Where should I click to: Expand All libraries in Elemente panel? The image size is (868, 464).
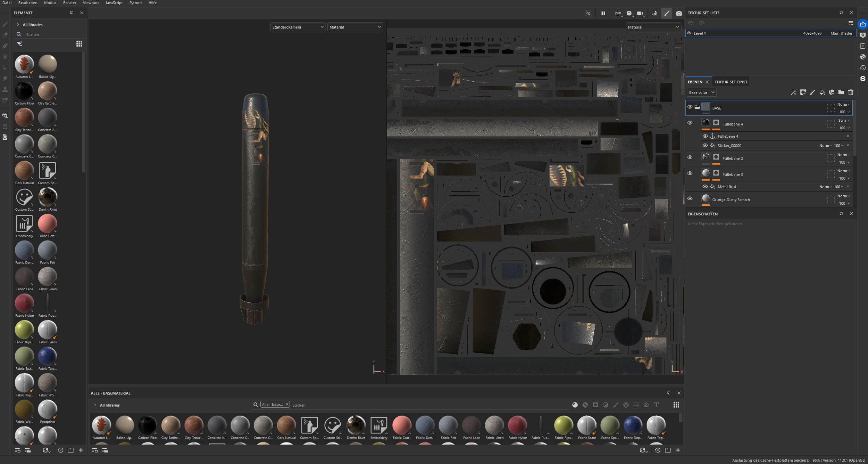pos(18,25)
